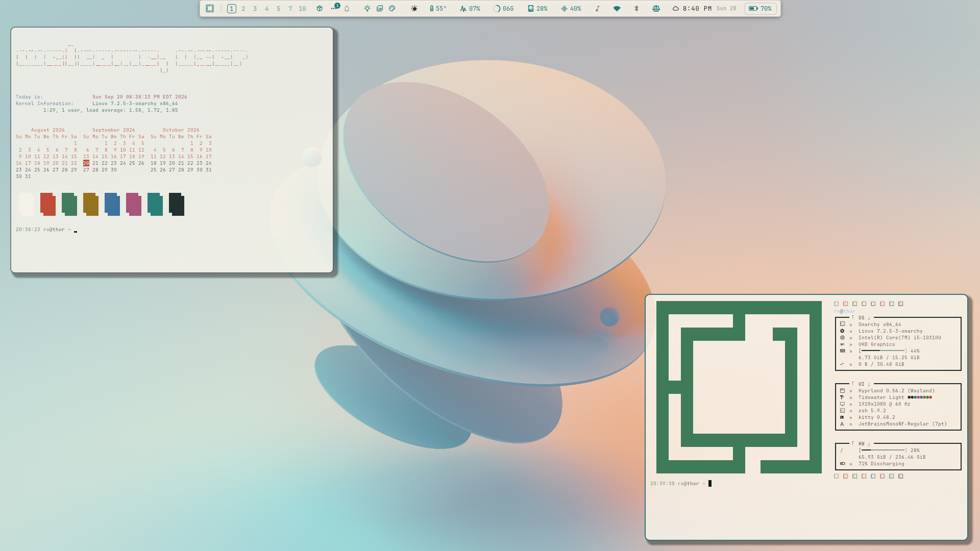Click the 8:40 PM clock

pos(697,9)
